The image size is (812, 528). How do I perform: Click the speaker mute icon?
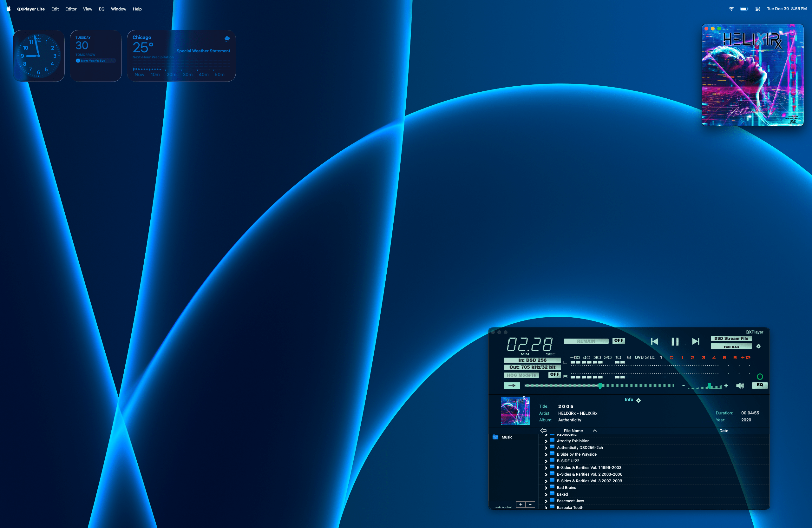tap(740, 386)
